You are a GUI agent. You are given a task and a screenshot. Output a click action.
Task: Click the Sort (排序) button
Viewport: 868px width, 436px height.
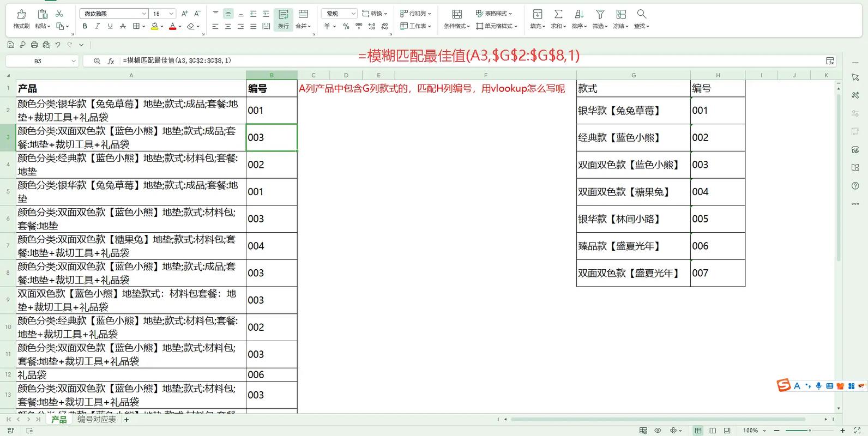coord(579,19)
